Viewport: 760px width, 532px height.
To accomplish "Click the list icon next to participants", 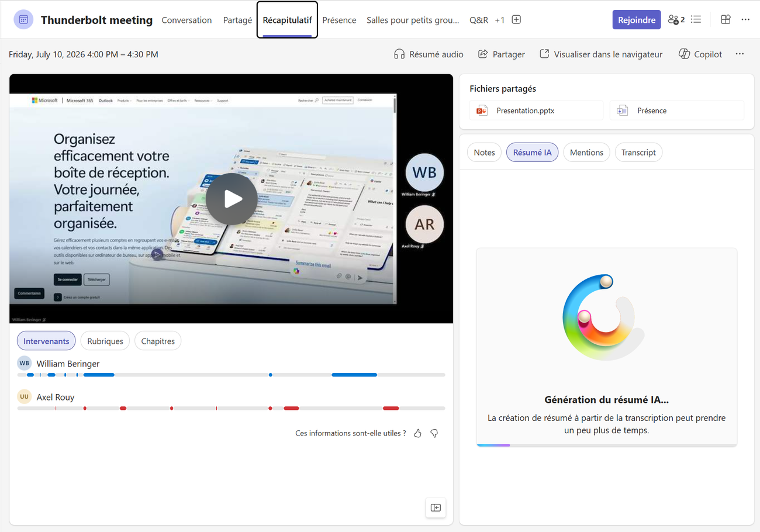I will click(x=696, y=19).
